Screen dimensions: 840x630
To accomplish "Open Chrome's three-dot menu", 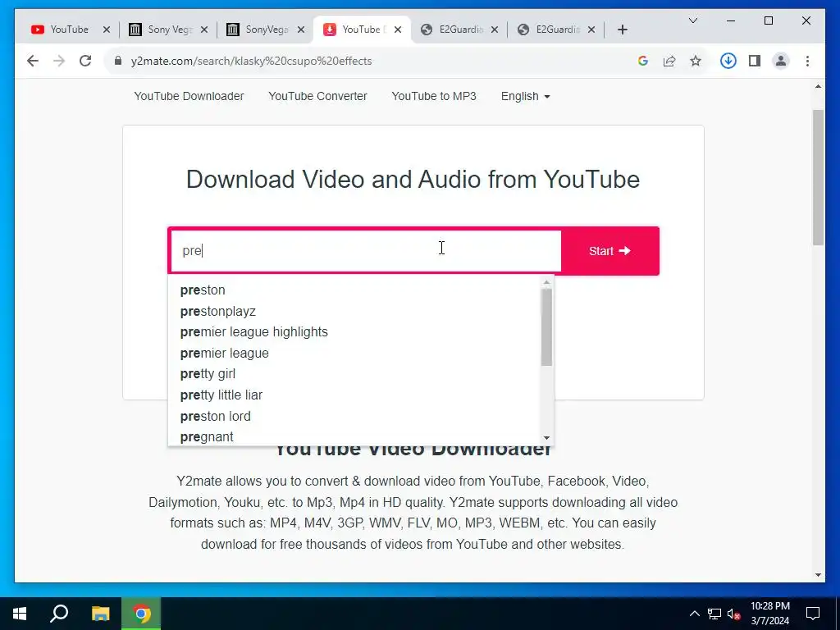I will click(x=807, y=61).
